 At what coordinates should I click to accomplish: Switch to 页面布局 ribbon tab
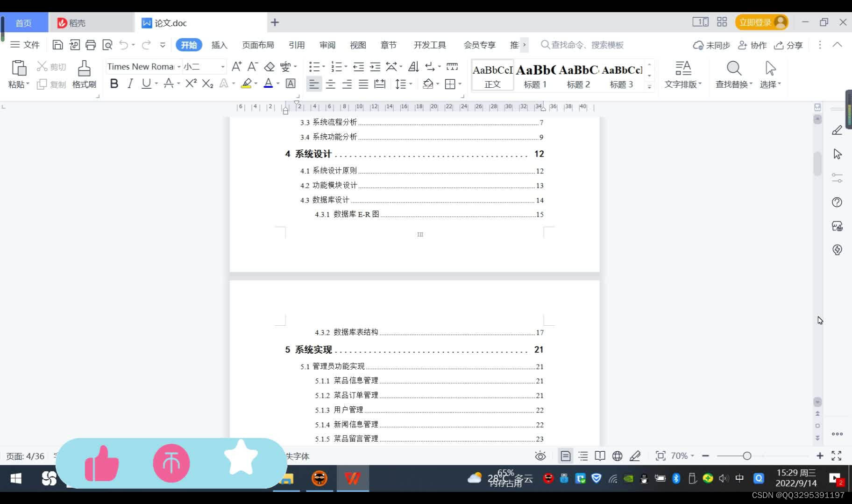click(258, 45)
